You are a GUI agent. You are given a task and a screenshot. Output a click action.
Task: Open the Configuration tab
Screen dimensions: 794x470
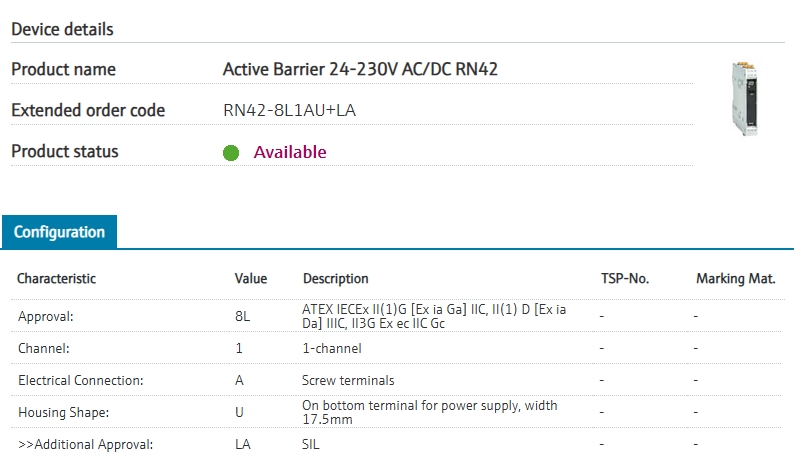point(59,232)
